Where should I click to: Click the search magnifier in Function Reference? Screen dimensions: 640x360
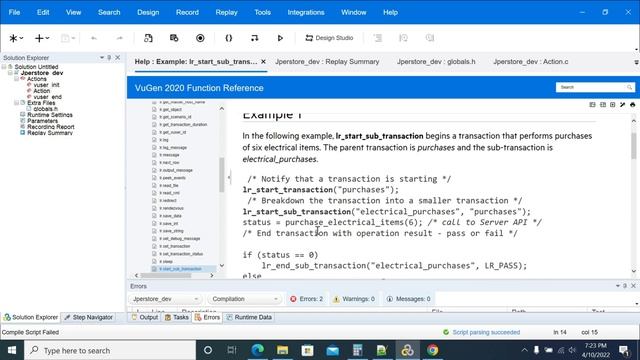coord(629,87)
